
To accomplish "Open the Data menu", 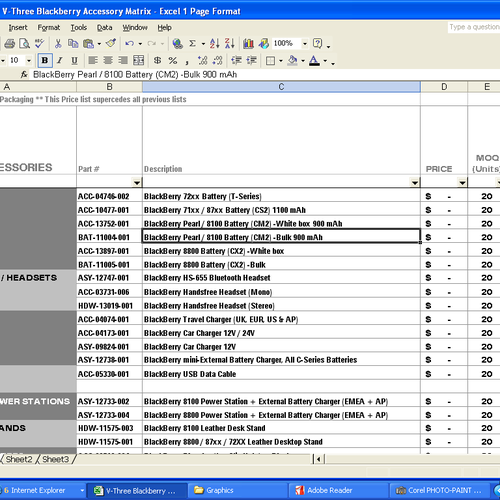I will pos(104,28).
